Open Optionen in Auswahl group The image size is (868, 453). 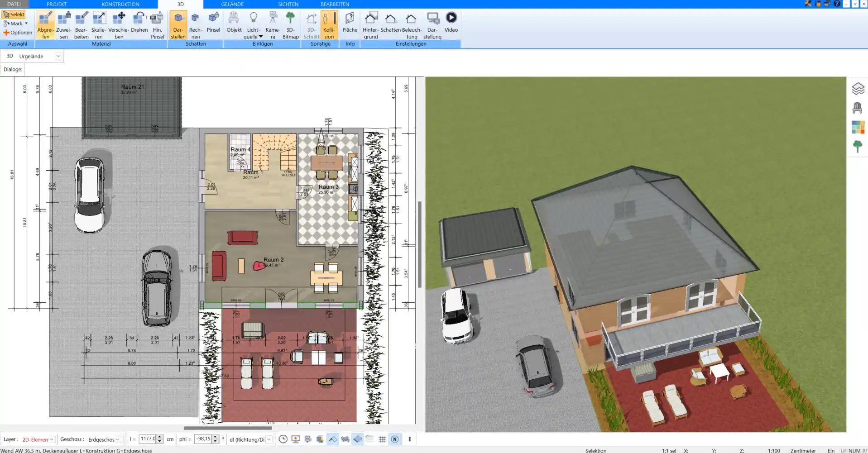click(18, 33)
